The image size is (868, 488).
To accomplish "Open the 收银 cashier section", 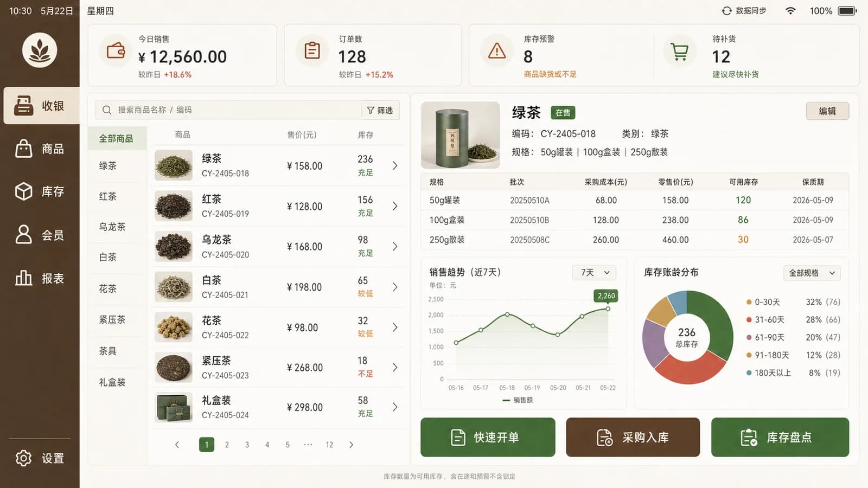I will (41, 106).
